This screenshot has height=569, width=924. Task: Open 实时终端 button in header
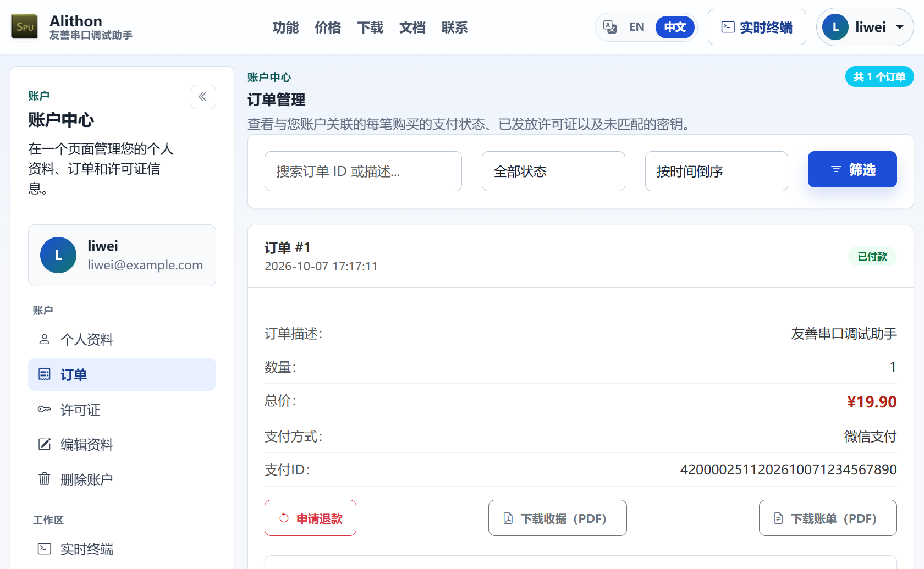coord(757,27)
